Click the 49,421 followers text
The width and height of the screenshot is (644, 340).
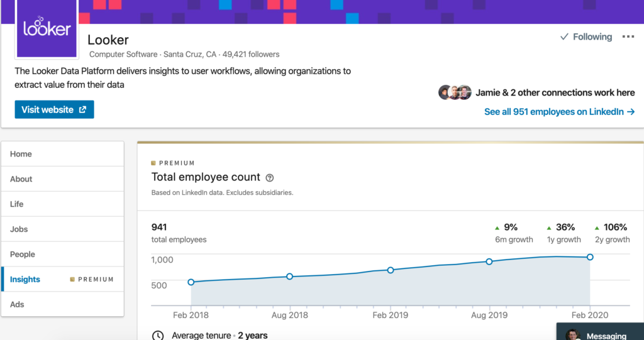pyautogui.click(x=251, y=54)
